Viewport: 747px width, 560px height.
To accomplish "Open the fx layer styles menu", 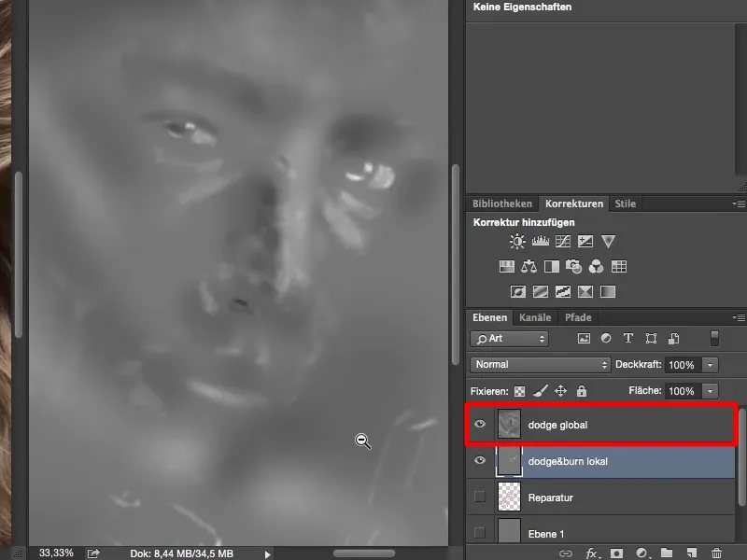I will [x=590, y=553].
